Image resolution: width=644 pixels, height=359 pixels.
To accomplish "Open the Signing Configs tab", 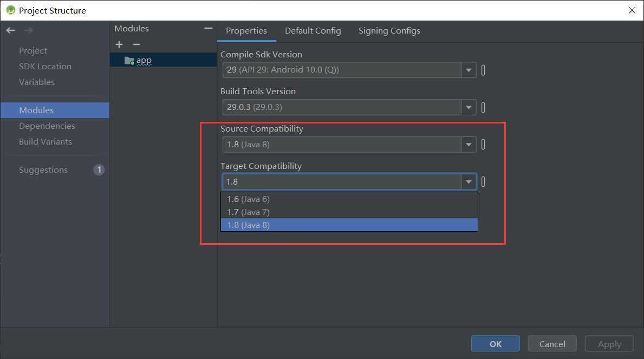I will coord(389,31).
